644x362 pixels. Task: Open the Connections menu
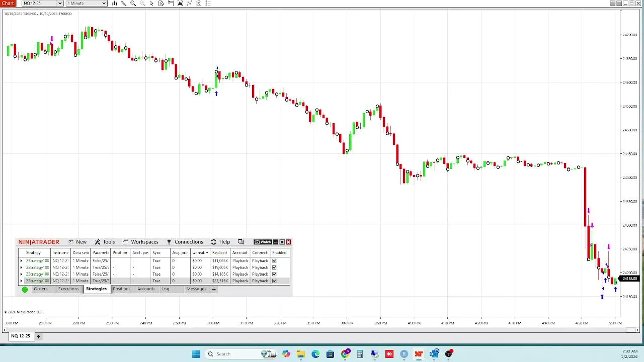click(185, 242)
